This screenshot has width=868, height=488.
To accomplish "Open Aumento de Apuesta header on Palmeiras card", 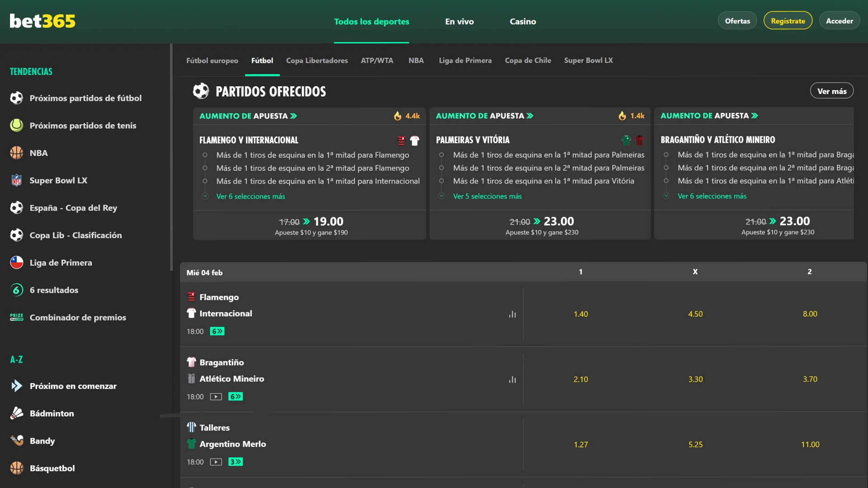I will [x=485, y=116].
